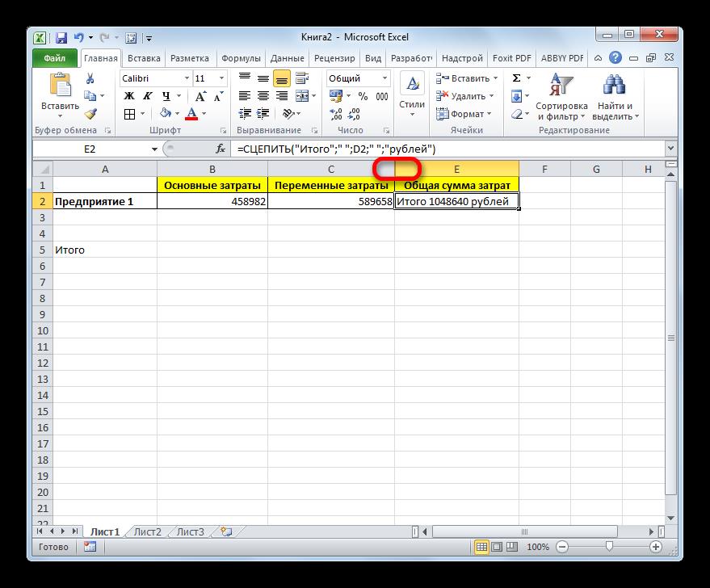Click the AutoSum sigma icon
710x588 pixels.
(x=516, y=78)
